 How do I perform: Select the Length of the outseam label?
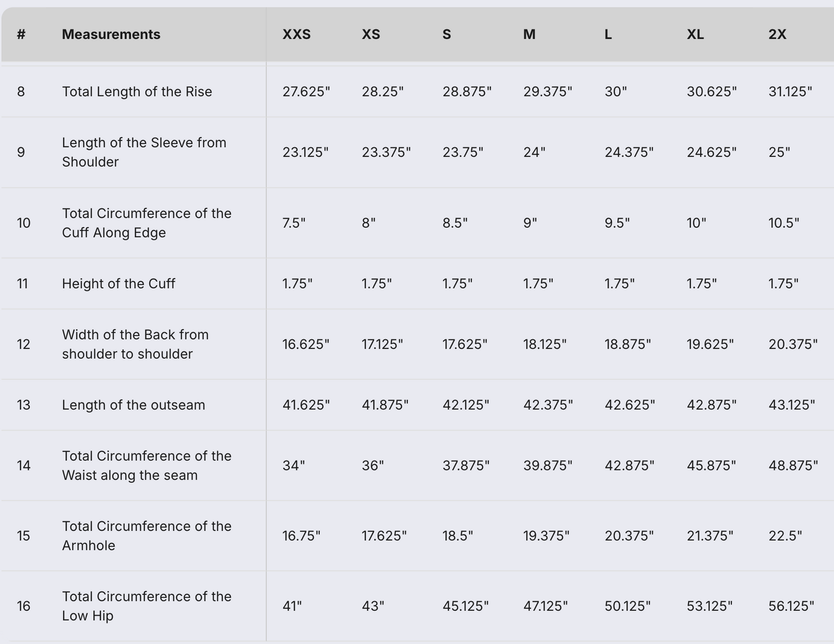133,405
